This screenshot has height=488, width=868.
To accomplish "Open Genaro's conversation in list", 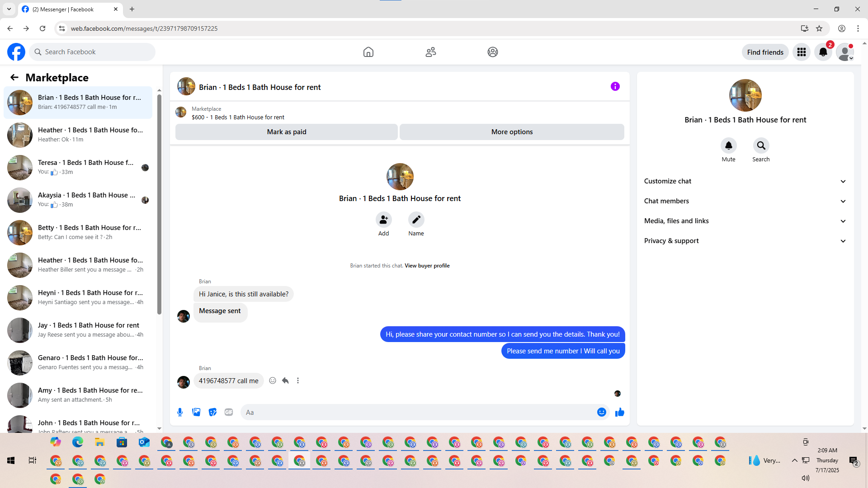I will click(78, 363).
